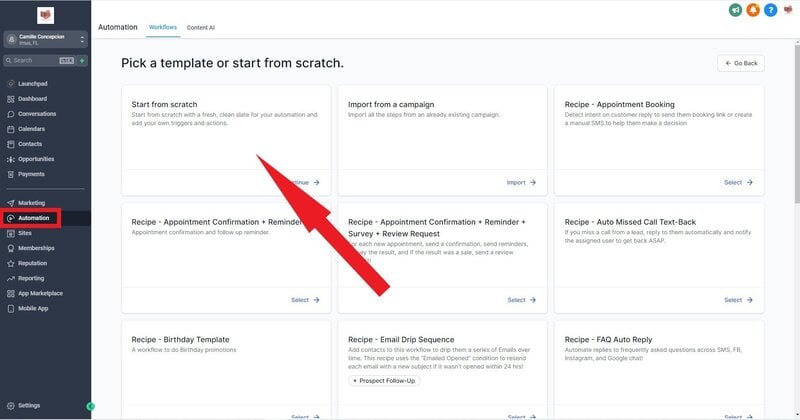Click the Go Back button
800x420 pixels.
coord(741,63)
